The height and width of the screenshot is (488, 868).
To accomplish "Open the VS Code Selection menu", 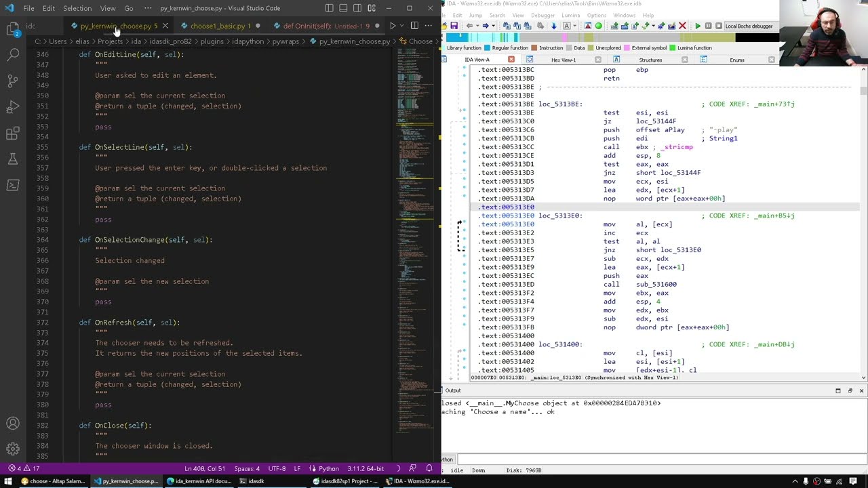I will pos(77,8).
